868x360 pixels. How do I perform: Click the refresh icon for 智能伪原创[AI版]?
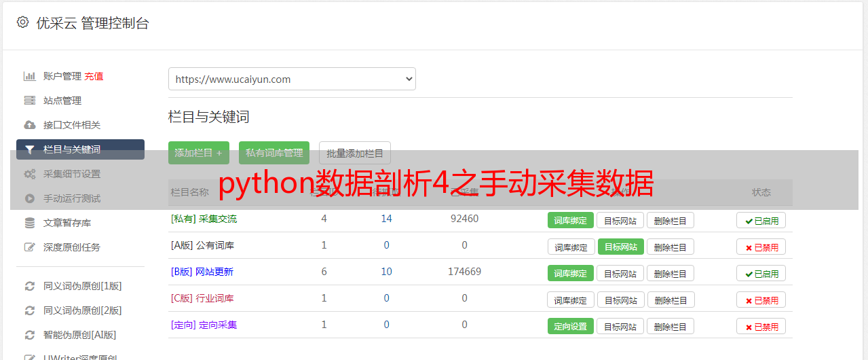(x=29, y=335)
